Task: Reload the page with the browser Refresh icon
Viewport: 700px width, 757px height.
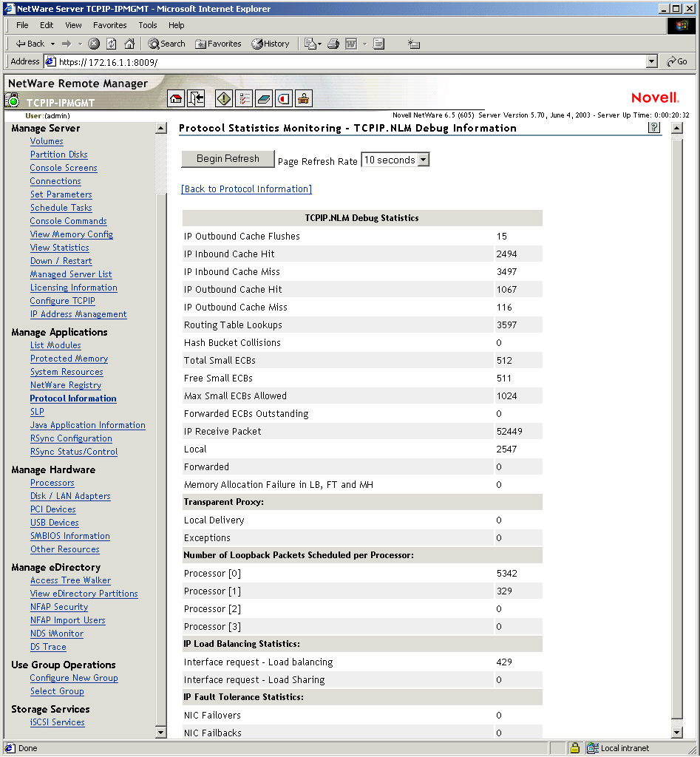Action: (112, 44)
